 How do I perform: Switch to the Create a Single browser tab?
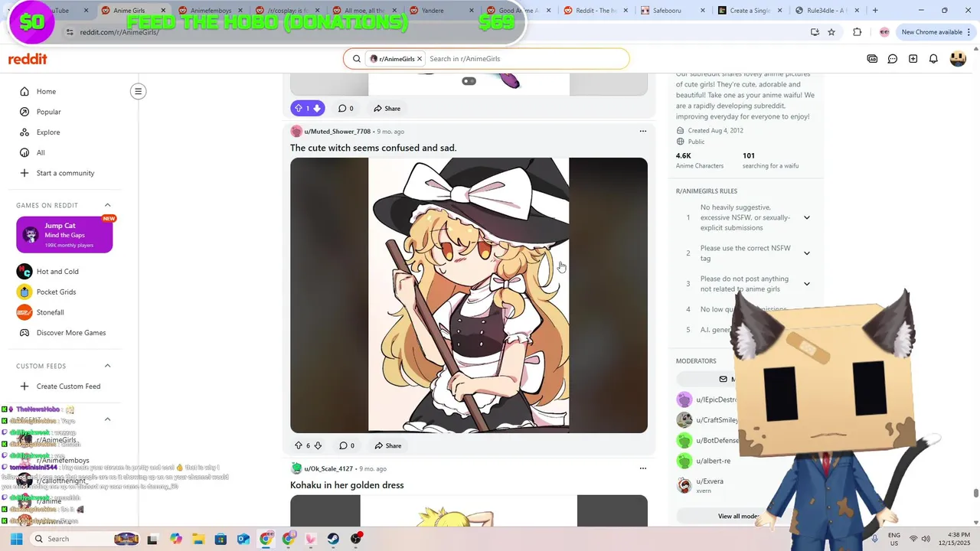pyautogui.click(x=750, y=11)
